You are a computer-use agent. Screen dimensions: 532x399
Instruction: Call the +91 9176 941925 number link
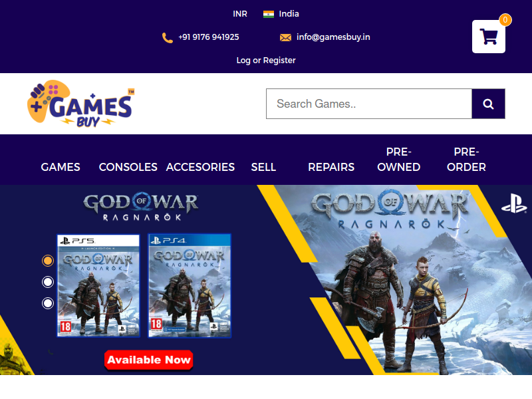point(209,37)
